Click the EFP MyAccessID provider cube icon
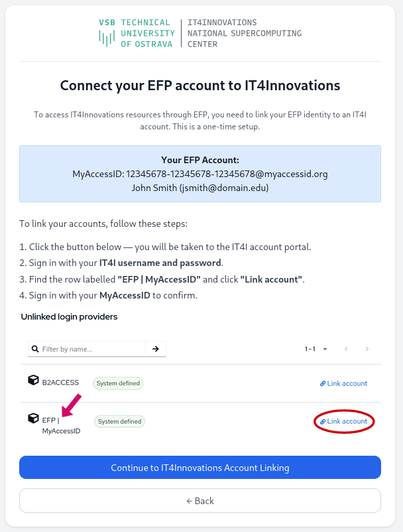This screenshot has width=403, height=532. tap(33, 419)
